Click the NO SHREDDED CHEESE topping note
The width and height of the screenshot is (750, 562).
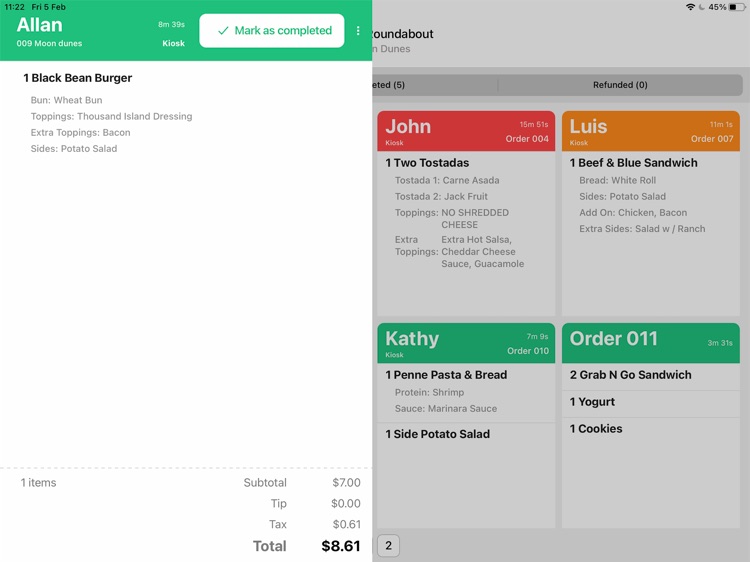click(x=475, y=219)
